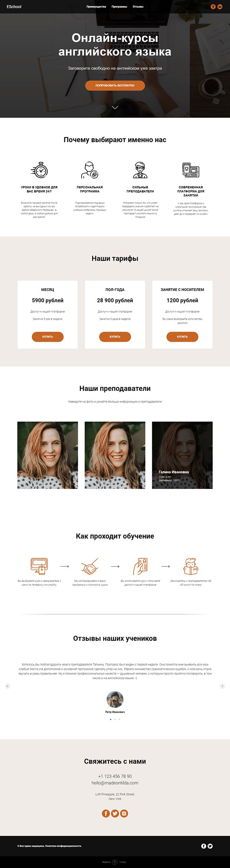Click the VK icon in header
The image size is (230, 868).
(x=220, y=7)
